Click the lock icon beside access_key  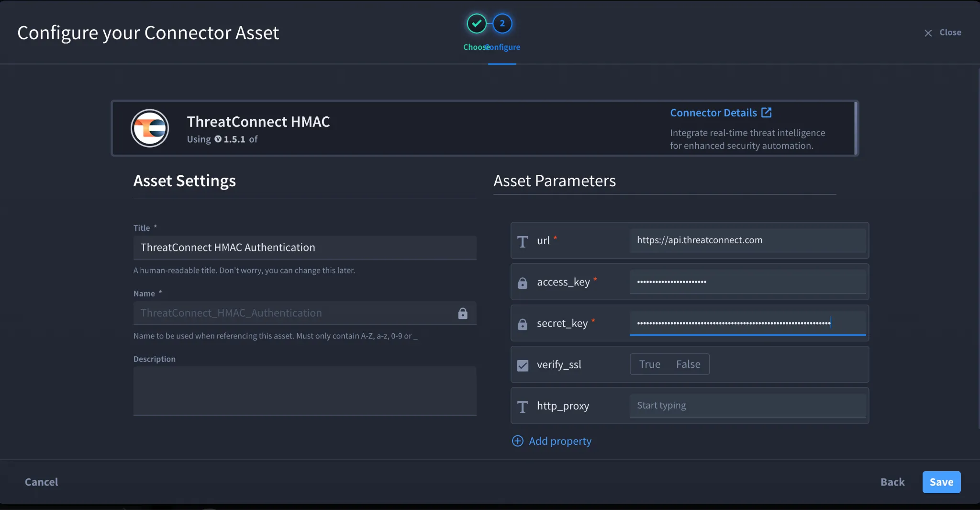[x=523, y=283]
